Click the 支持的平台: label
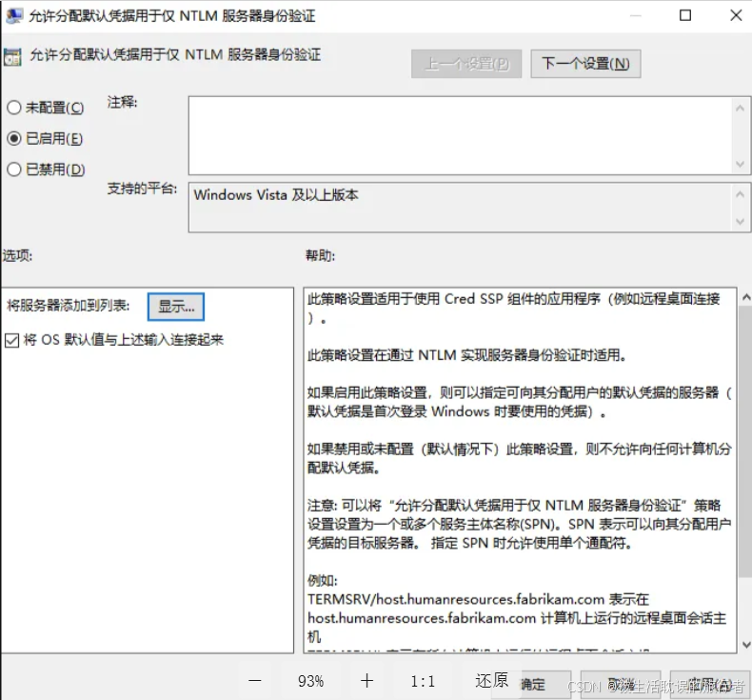 [142, 189]
